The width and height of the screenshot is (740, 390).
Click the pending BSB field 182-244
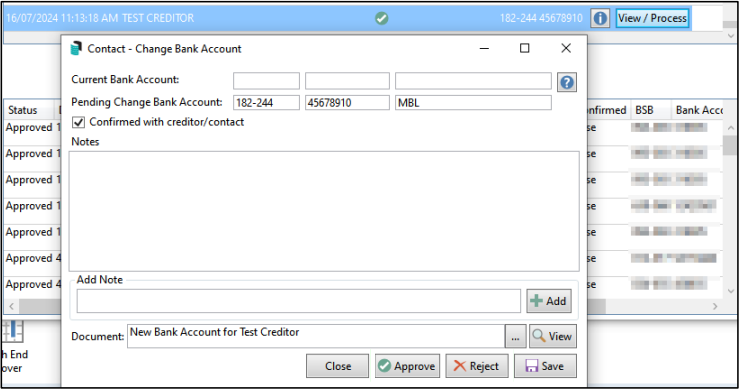(266, 102)
